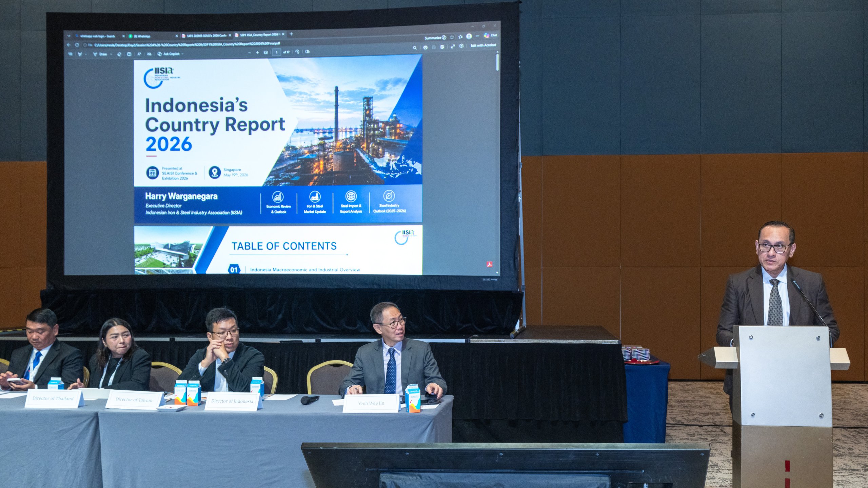This screenshot has width=868, height=488.
Task: Expand the Ask Copilot dropdown arrow
Action: point(183,54)
